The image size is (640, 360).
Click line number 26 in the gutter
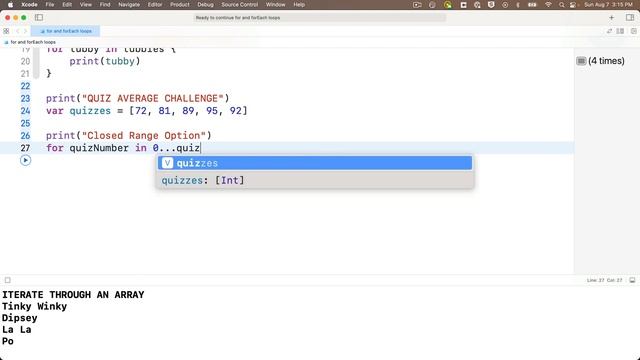(x=25, y=136)
